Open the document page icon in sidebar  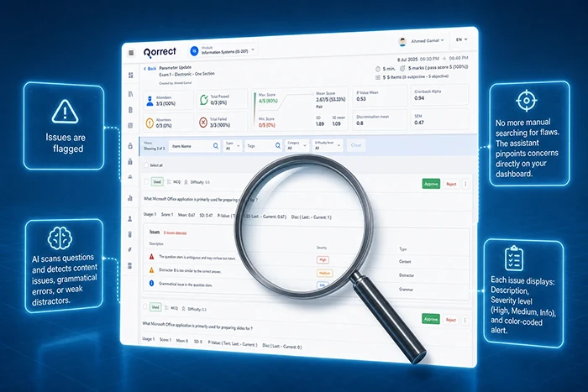pos(130,110)
